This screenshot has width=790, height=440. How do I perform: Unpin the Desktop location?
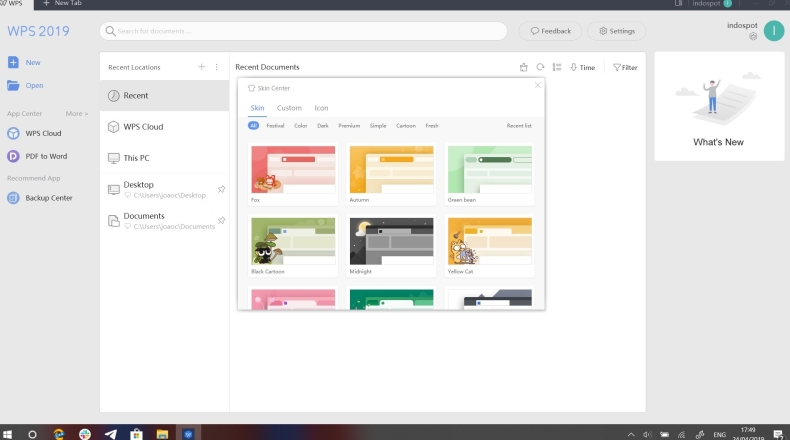[x=221, y=188]
